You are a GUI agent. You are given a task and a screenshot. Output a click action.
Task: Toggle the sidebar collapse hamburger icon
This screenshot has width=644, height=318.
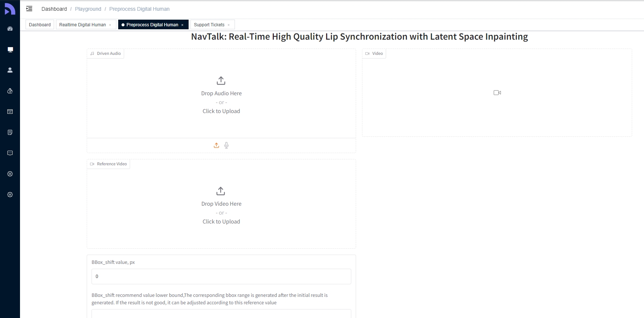pos(29,9)
